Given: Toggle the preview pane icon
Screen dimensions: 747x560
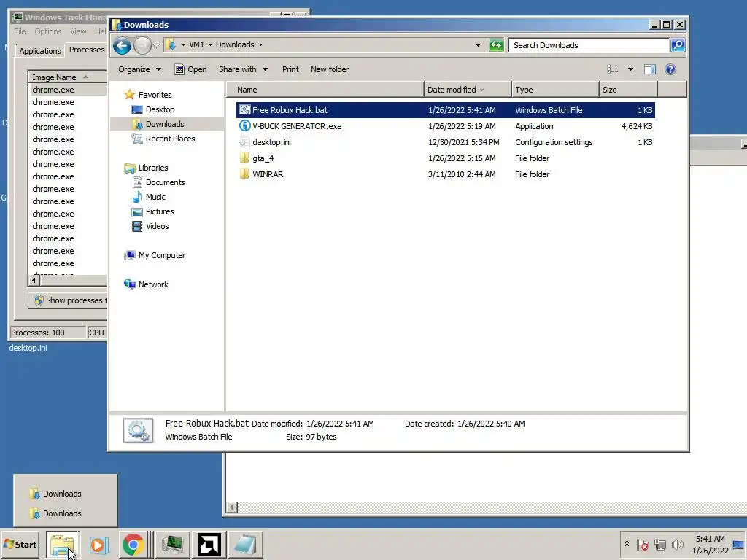Looking at the screenshot, I should pos(650,69).
